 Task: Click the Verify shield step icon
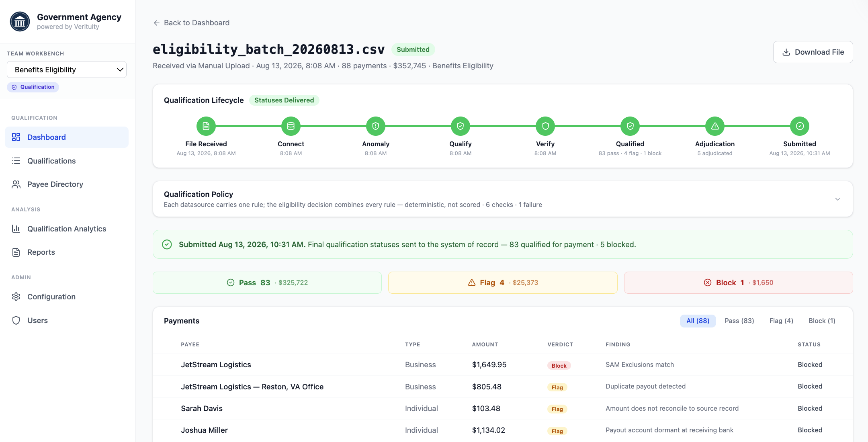point(545,126)
